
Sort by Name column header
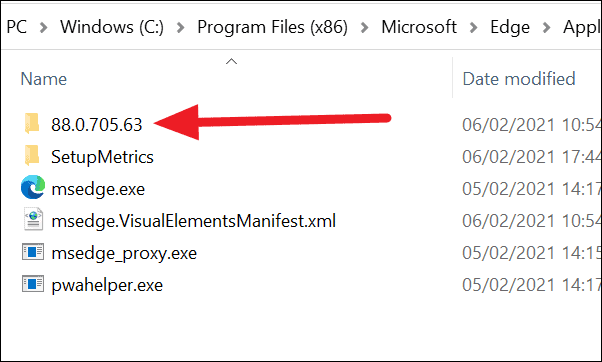click(x=44, y=79)
